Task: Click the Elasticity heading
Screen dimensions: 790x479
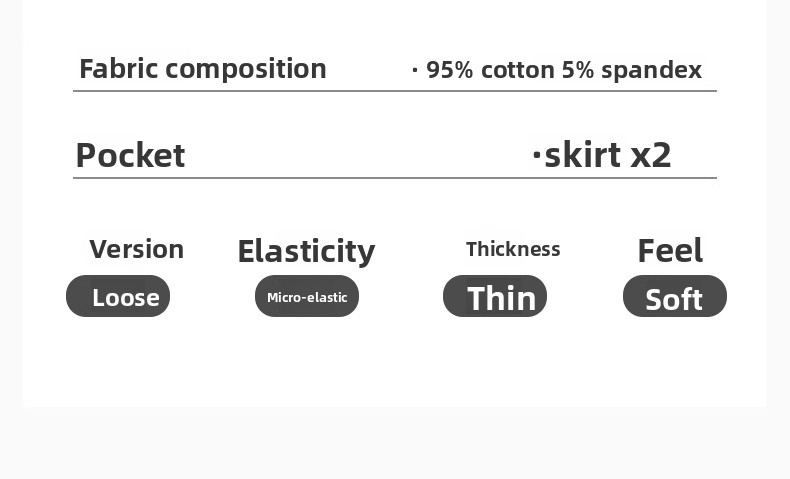Action: [x=306, y=251]
